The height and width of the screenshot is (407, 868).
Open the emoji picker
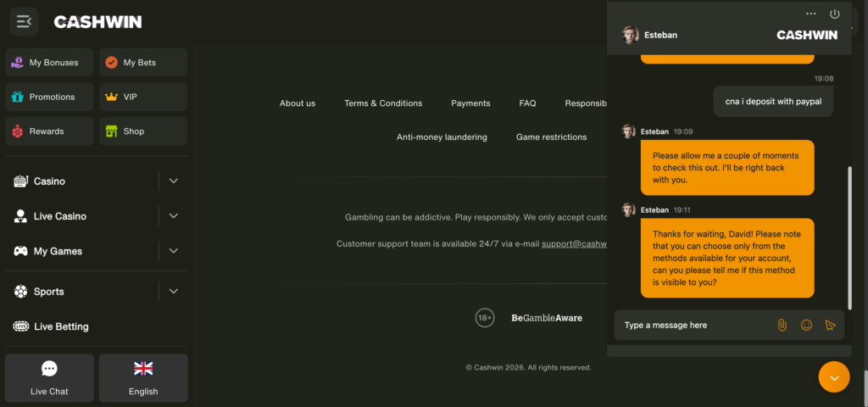(x=807, y=325)
